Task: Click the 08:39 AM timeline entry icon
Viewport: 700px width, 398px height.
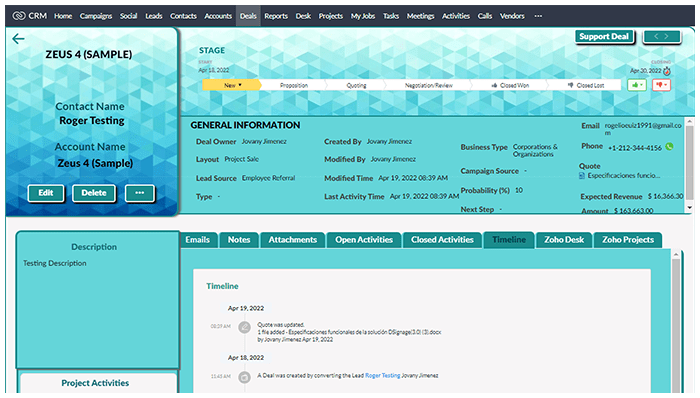Action: point(244,328)
